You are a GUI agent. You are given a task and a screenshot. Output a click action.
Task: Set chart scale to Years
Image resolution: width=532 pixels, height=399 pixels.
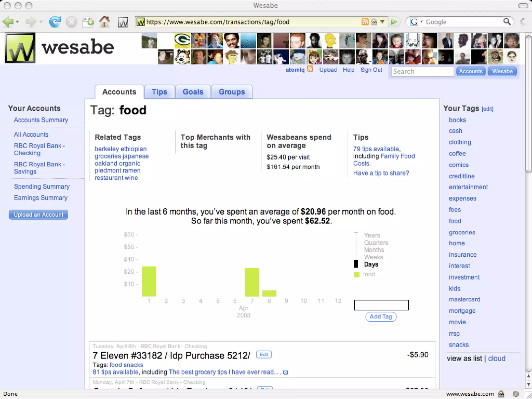(x=372, y=235)
